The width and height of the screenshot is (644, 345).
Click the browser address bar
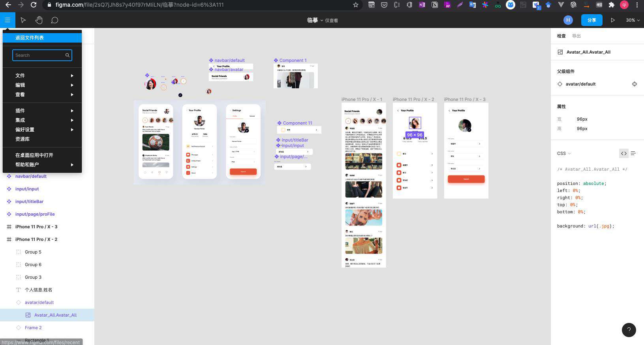201,5
